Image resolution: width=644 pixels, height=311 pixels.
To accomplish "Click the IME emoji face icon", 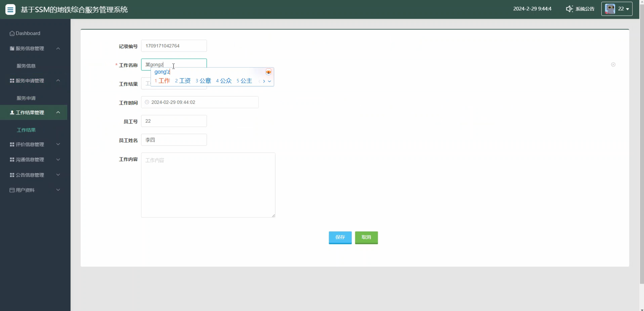I will click(x=268, y=72).
